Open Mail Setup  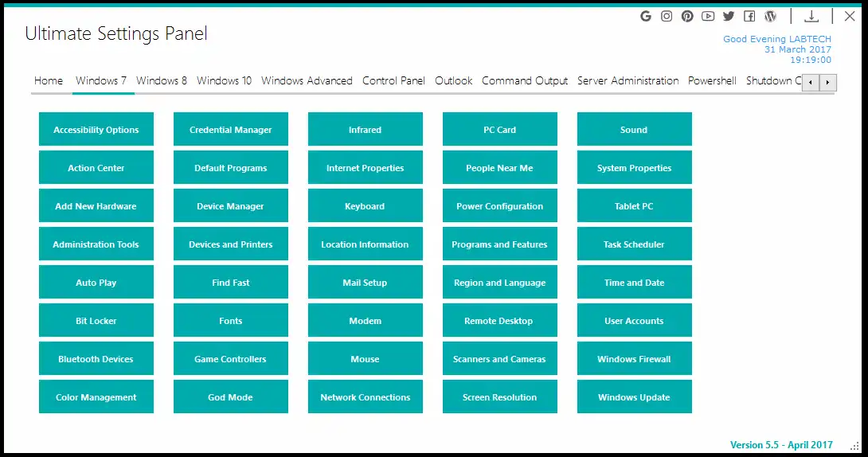pos(366,282)
